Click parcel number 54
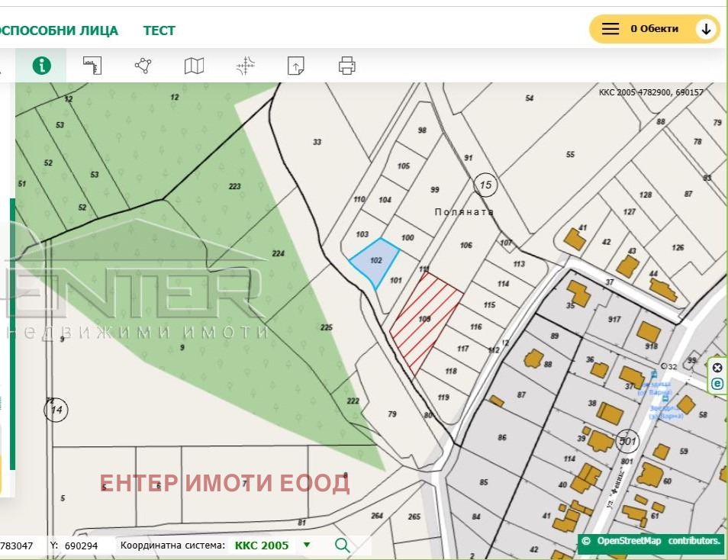 (x=530, y=98)
